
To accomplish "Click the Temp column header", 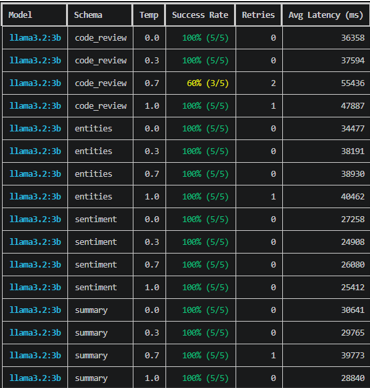I will pyautogui.click(x=149, y=15).
